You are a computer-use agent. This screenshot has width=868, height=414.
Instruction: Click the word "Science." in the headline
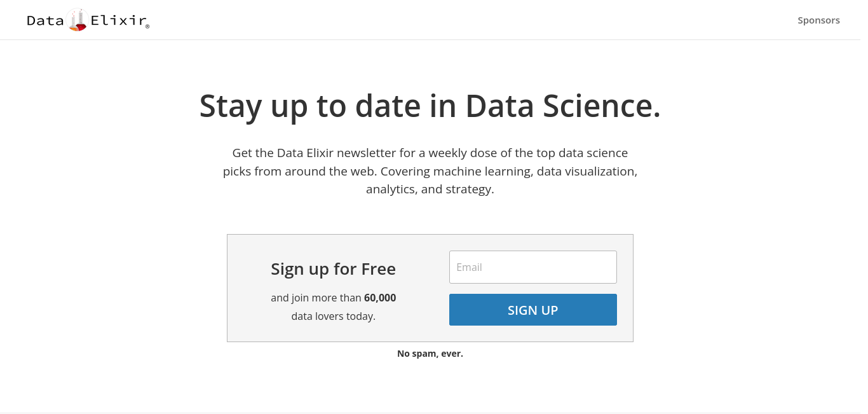pos(602,106)
